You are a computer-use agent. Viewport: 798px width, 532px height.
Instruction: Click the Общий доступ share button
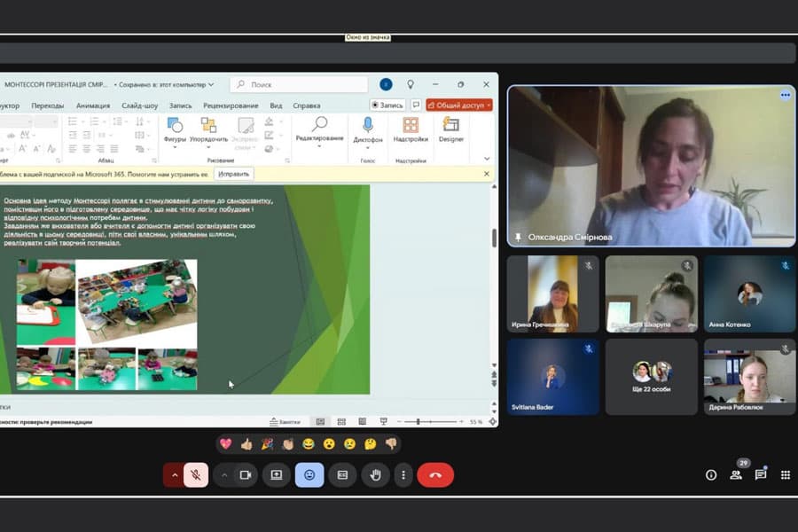click(x=459, y=105)
